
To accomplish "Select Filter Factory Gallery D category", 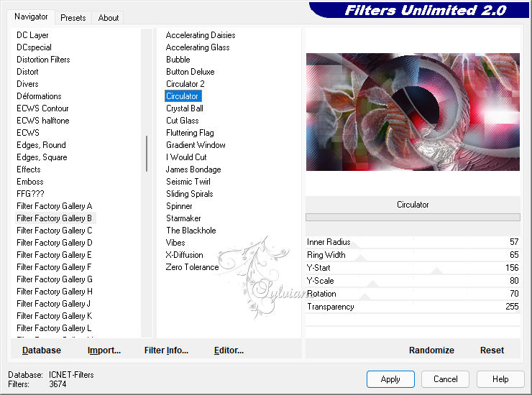I will [x=55, y=243].
